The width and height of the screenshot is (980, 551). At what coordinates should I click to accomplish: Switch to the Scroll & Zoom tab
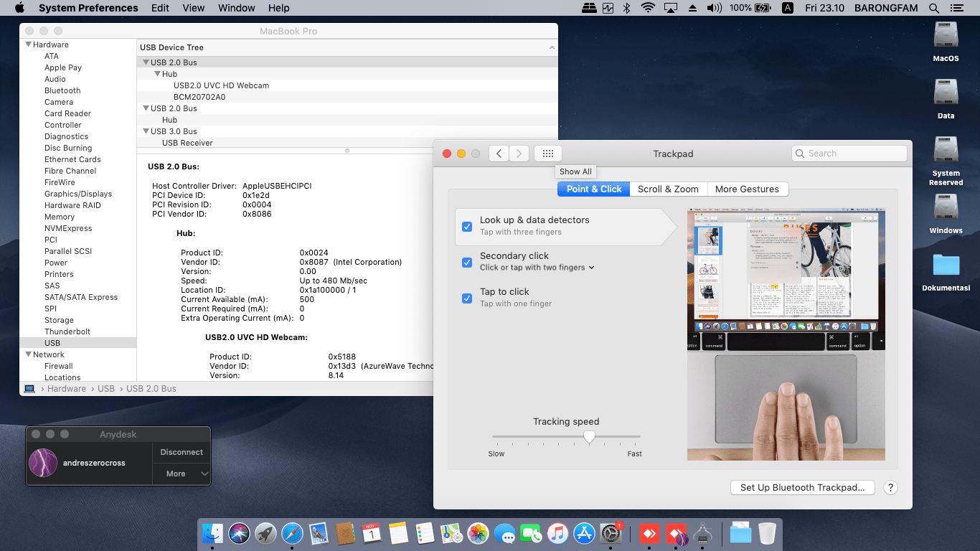coord(668,189)
